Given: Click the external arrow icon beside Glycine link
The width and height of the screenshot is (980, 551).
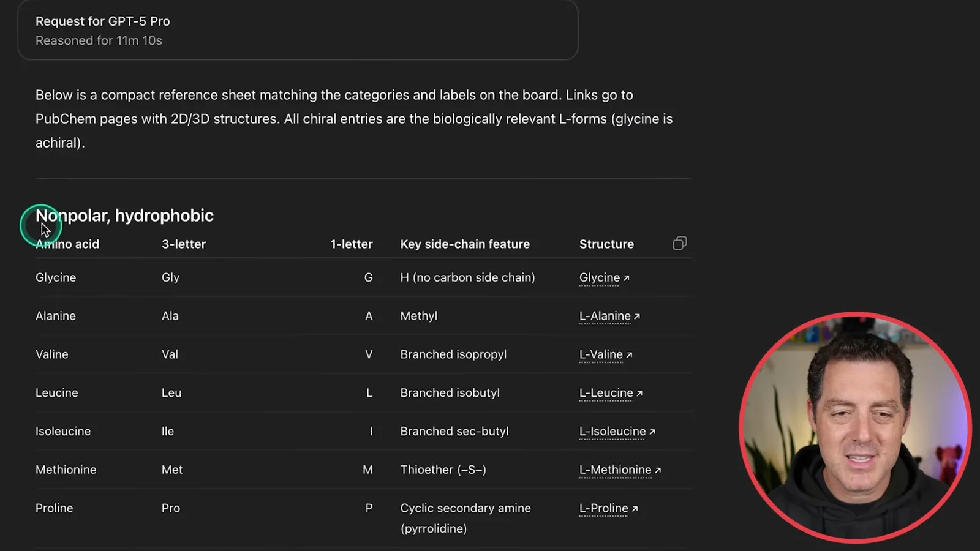Looking at the screenshot, I should [x=626, y=278].
